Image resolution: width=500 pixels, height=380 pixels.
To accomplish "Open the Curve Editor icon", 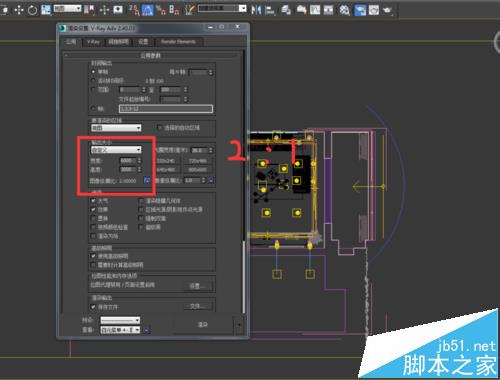I will pyautogui.click(x=315, y=10).
